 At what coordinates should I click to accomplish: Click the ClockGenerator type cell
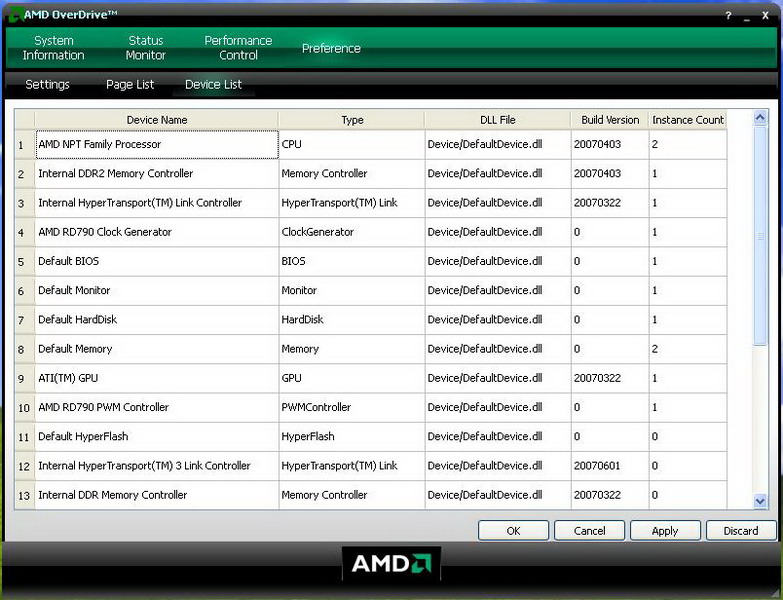[x=352, y=232]
